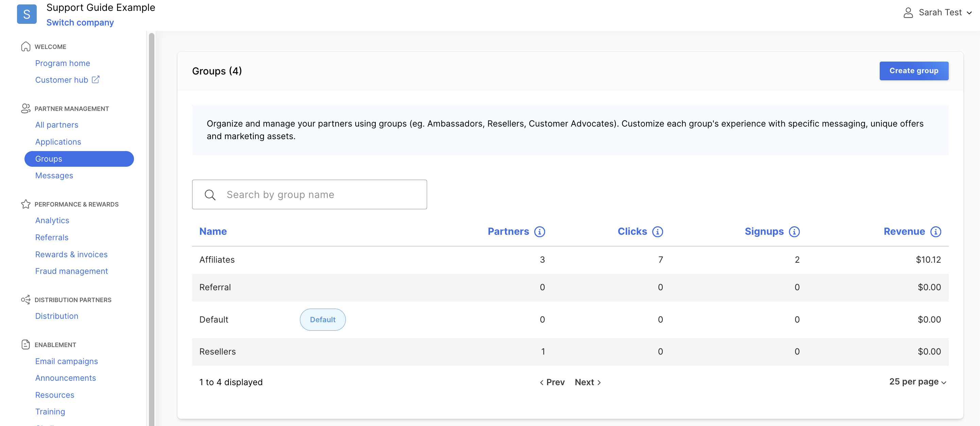Screen dimensions: 980x426
Task: Click the Partners column info icon
Action: tap(541, 231)
